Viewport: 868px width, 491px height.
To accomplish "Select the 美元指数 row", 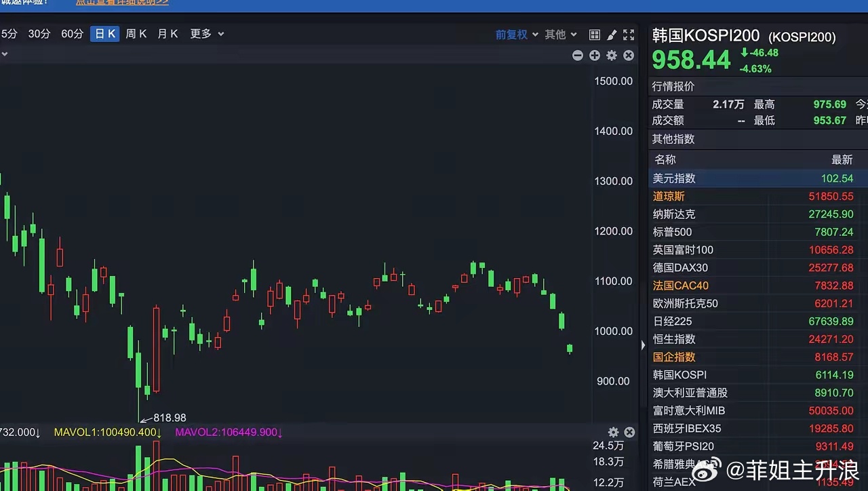I will pyautogui.click(x=758, y=178).
